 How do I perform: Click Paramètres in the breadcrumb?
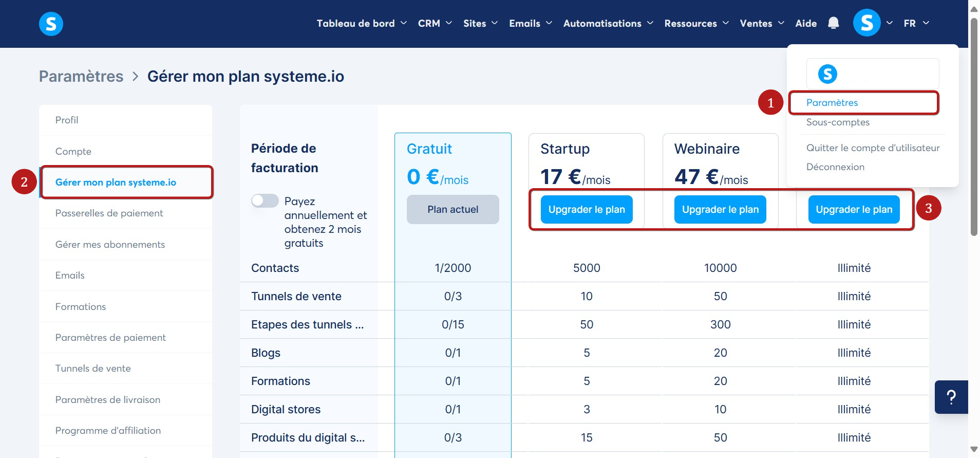(x=81, y=77)
